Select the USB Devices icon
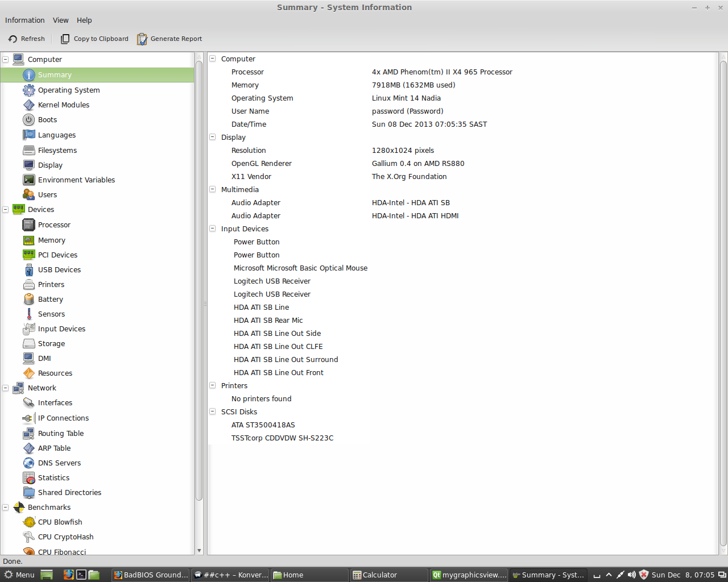Screen dimensions: 728x582 pyautogui.click(x=29, y=269)
